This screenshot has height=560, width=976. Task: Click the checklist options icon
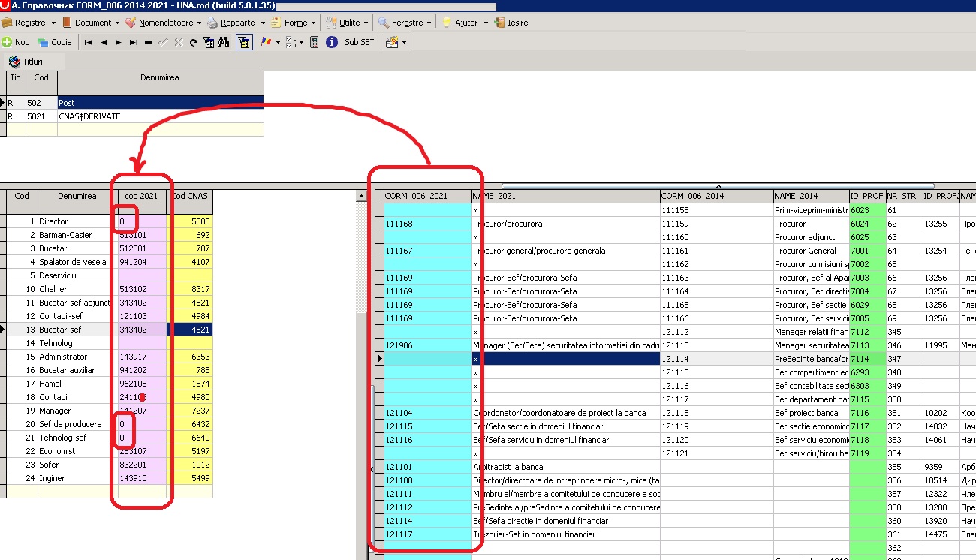(292, 42)
